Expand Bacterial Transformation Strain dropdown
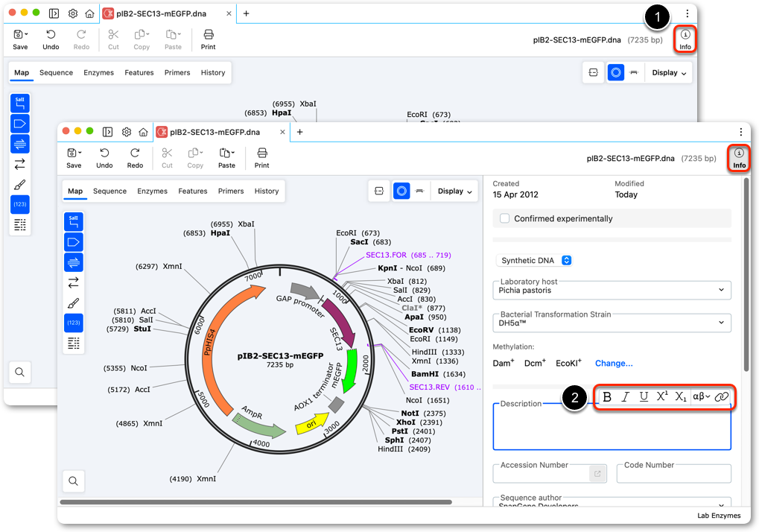 [x=612, y=323]
